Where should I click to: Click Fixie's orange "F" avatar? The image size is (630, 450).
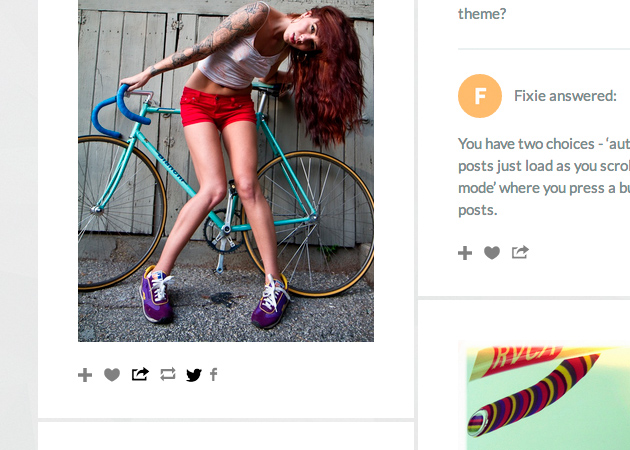480,96
